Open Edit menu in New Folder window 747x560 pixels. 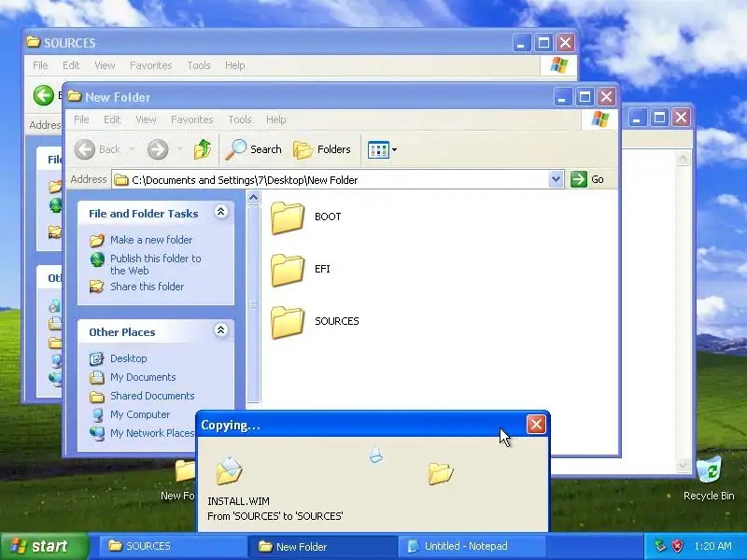point(112,119)
